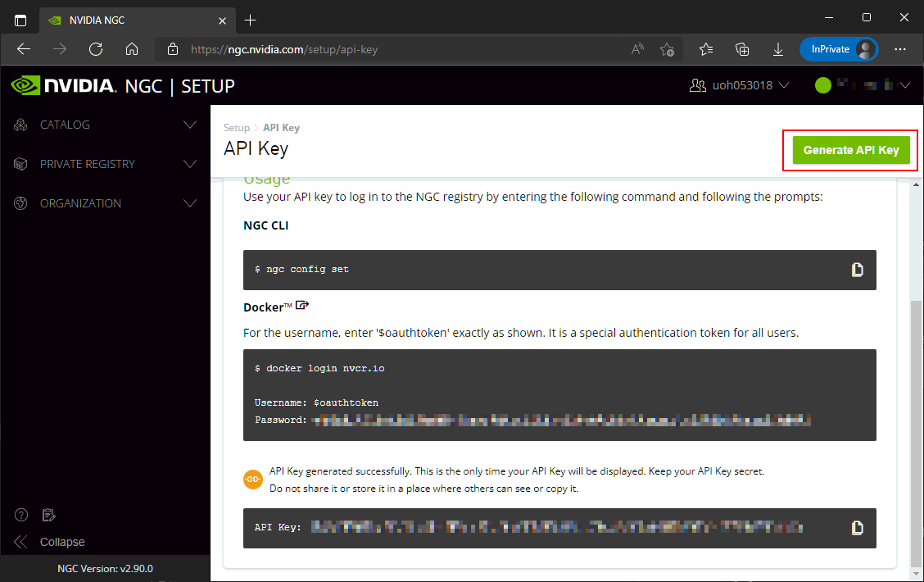
Task: Open the Docker external link icon
Action: point(301,306)
